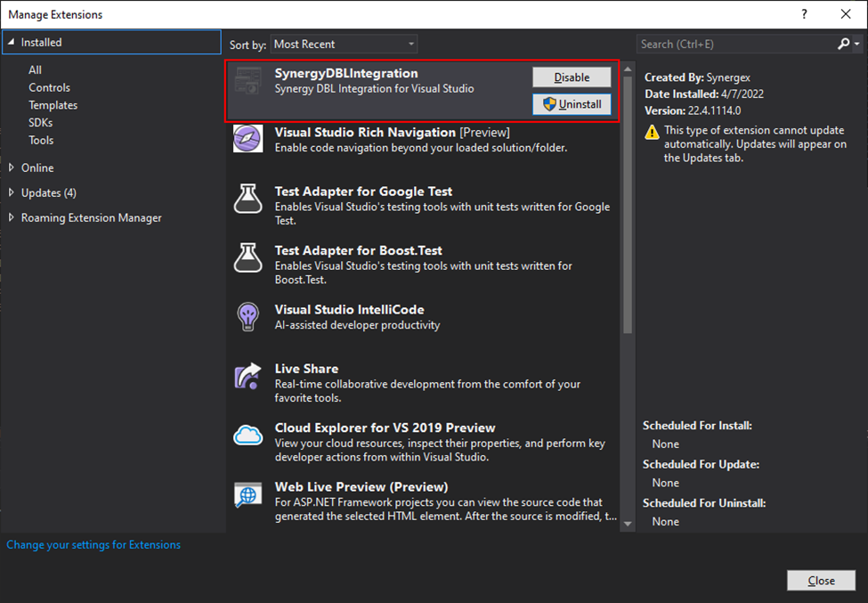Expand the Roaming Extension Manager node
This screenshot has width=868, height=603.
coord(11,217)
